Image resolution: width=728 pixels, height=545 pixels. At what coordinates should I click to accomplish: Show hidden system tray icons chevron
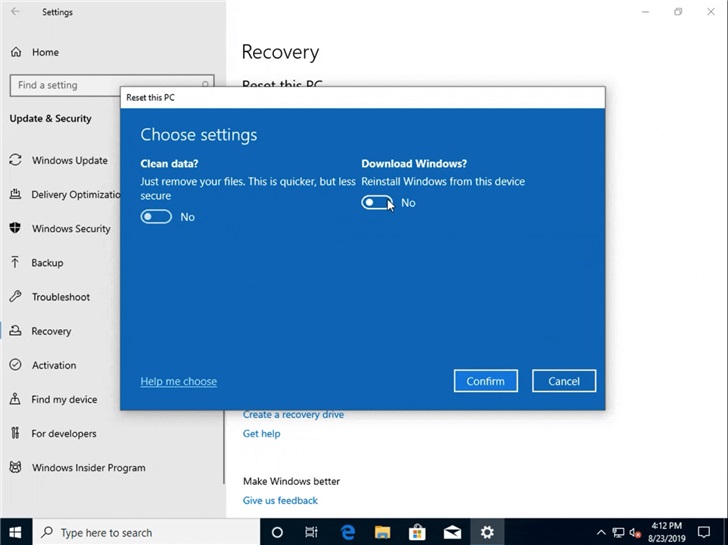601,533
